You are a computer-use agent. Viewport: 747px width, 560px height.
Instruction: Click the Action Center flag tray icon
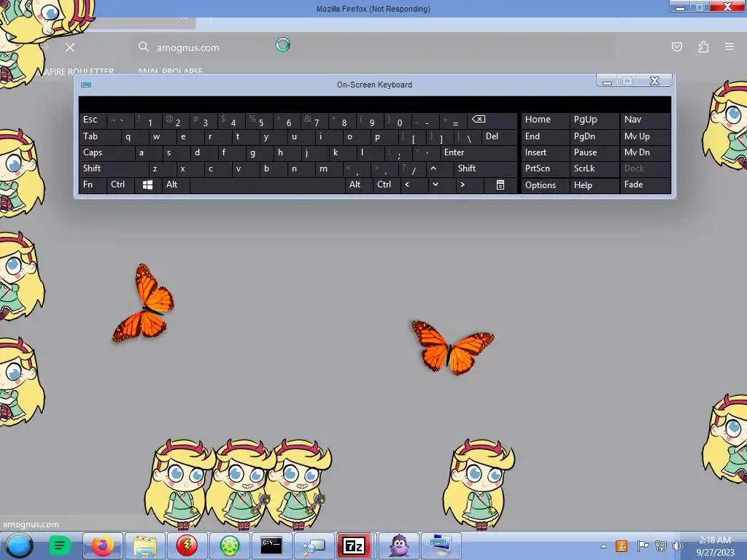[642, 546]
